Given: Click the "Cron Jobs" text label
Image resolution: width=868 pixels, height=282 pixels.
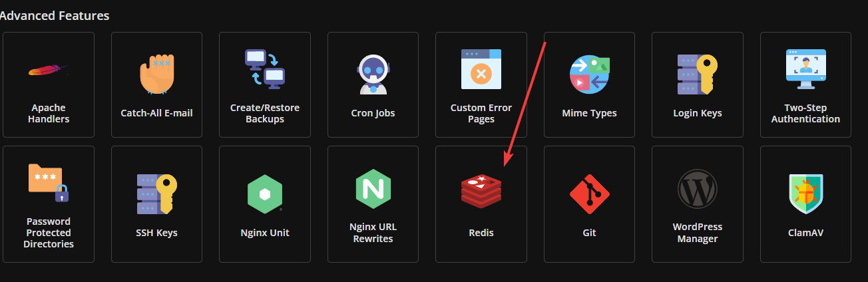Looking at the screenshot, I should [x=373, y=113].
